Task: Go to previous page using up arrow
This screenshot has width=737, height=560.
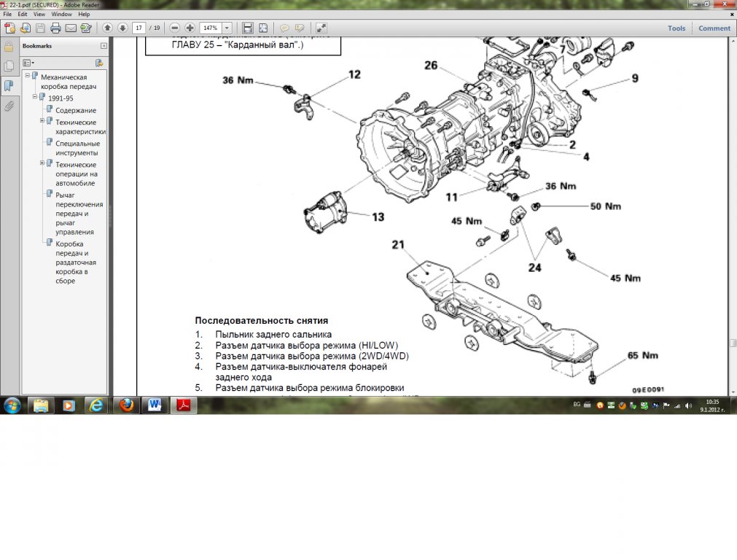Action: tap(107, 28)
